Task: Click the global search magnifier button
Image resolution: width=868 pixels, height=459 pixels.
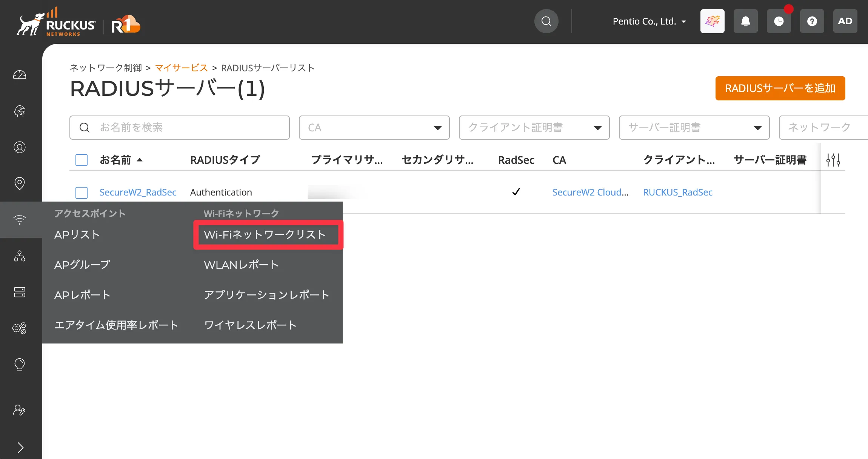Action: point(546,21)
